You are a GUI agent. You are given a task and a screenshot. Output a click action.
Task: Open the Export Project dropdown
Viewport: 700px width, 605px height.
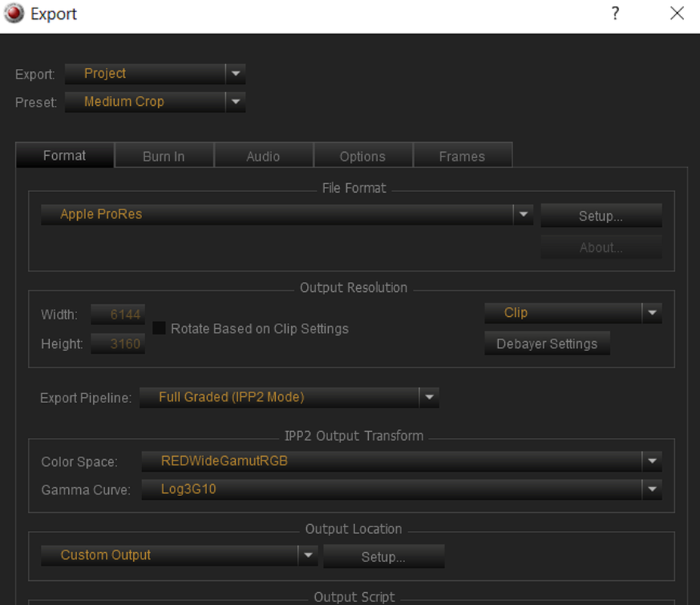(155, 73)
